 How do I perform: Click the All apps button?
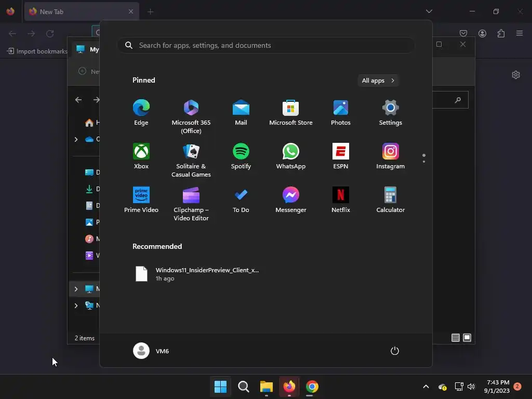click(378, 81)
